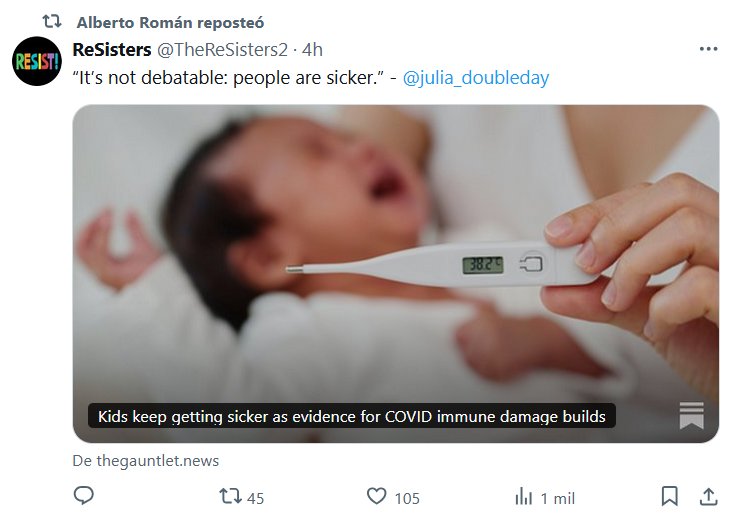This screenshot has width=740, height=518.
Task: Click the RESIST! profile avatar
Action: [38, 61]
